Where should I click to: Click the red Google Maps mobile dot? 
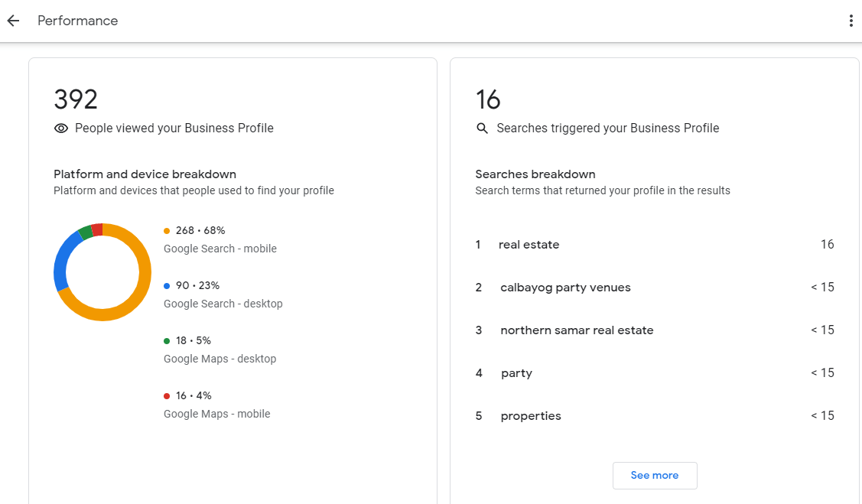tap(167, 395)
